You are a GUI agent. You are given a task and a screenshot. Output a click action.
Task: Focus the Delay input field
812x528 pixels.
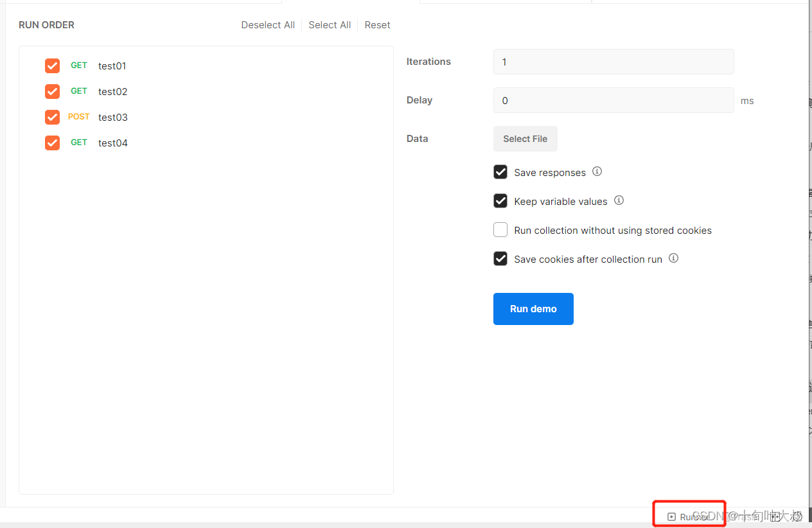pos(613,100)
